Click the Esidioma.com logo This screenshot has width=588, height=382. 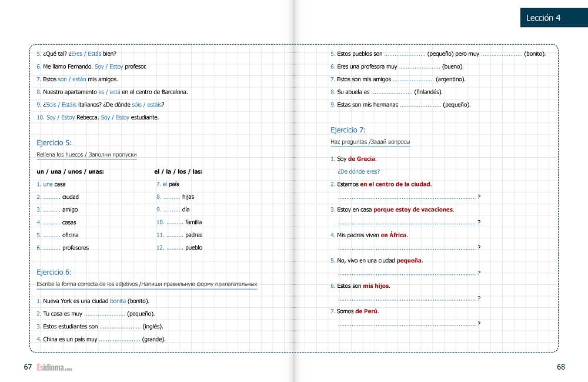coord(54,367)
